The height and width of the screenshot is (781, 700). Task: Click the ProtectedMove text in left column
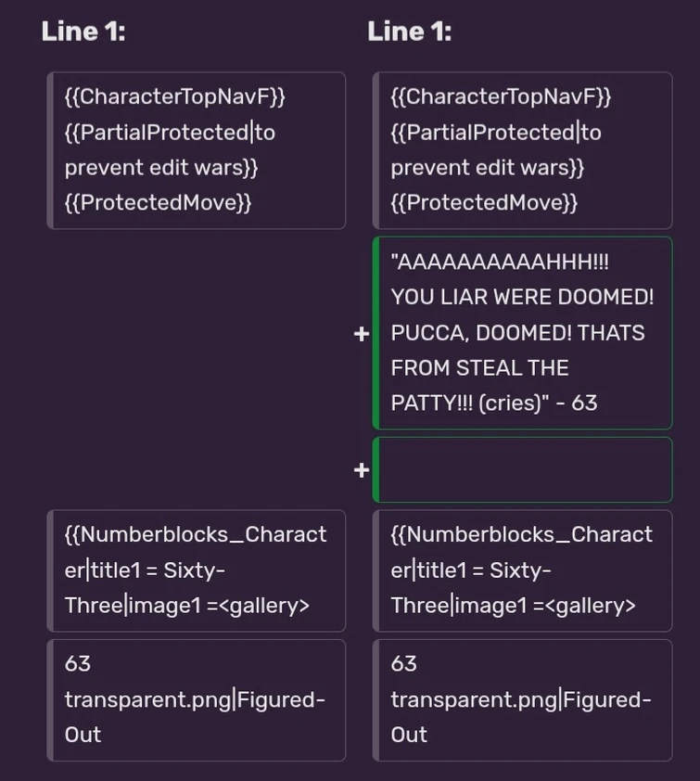(x=158, y=203)
